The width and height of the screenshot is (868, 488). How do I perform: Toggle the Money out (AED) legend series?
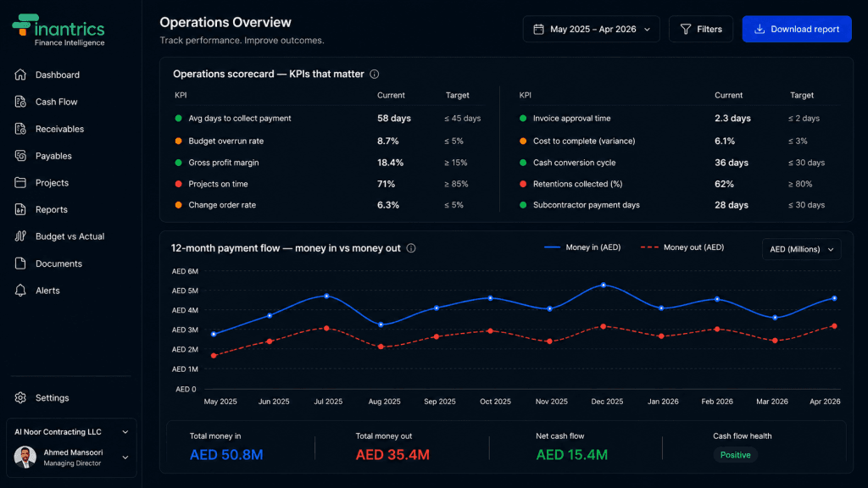pos(682,247)
